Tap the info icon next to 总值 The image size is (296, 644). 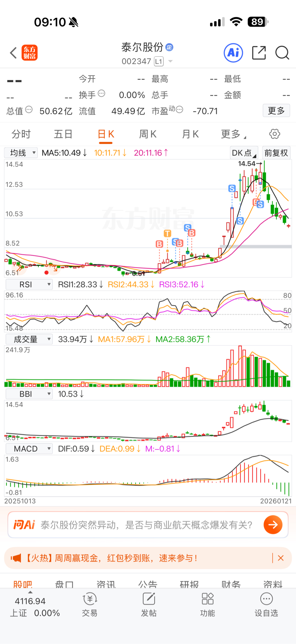29,110
